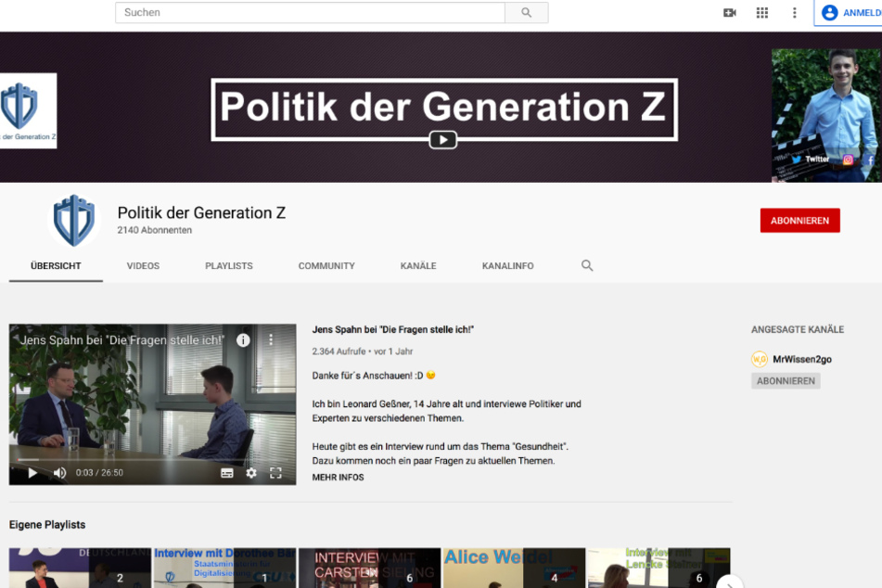This screenshot has height=588, width=882.
Task: Play the Jens Spahn featured video
Action: 32,473
